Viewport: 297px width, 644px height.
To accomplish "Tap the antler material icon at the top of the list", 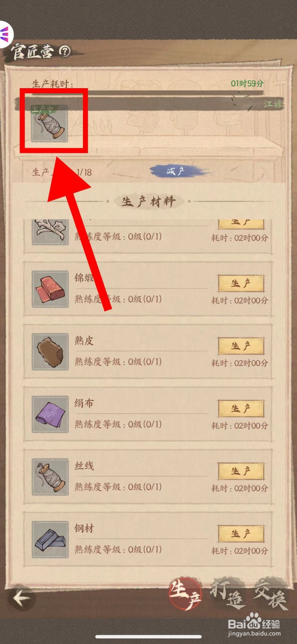I will point(50,232).
